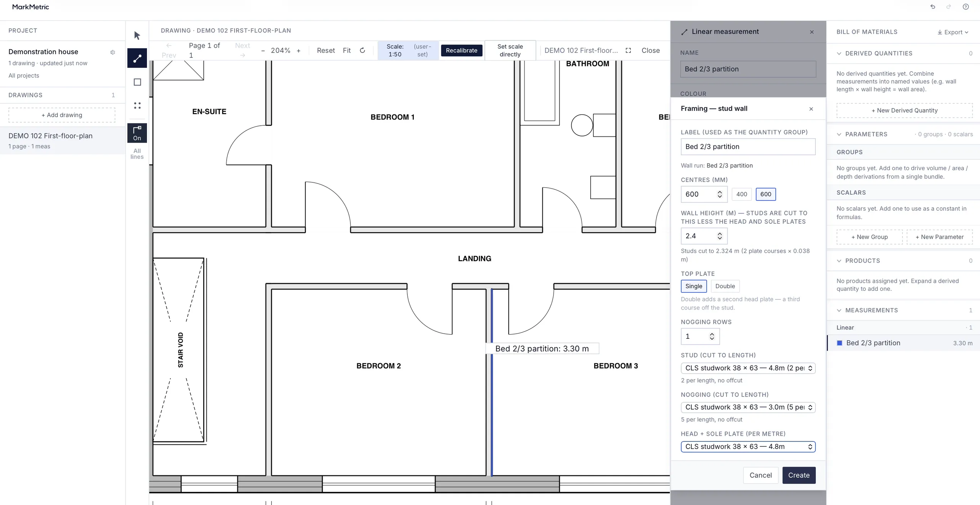The width and height of the screenshot is (980, 505).
Task: Open the Head + sole plate dropdown
Action: (748, 447)
